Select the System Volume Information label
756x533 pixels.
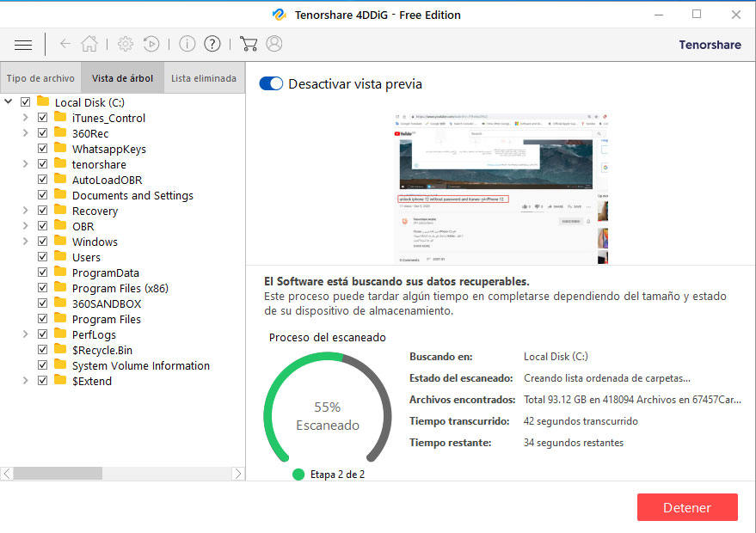pos(141,365)
